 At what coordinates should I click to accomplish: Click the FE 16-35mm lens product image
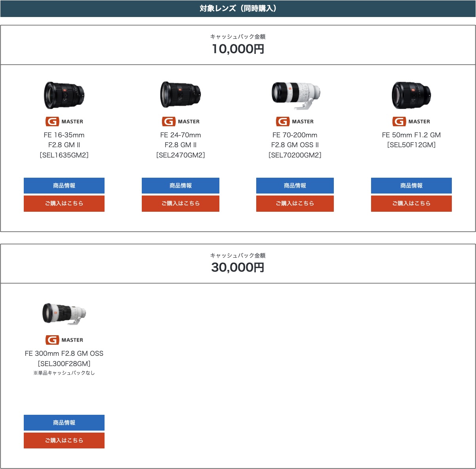pyautogui.click(x=64, y=95)
